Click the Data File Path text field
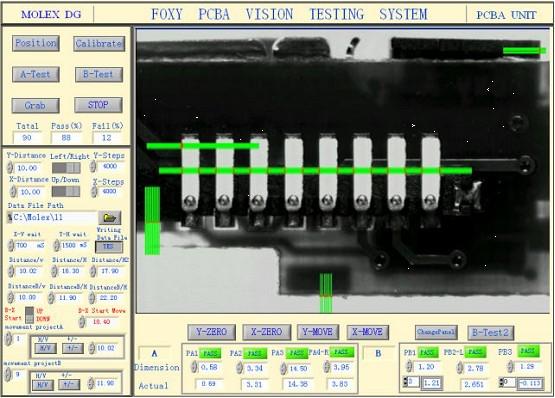The image size is (555, 398). tap(52, 217)
